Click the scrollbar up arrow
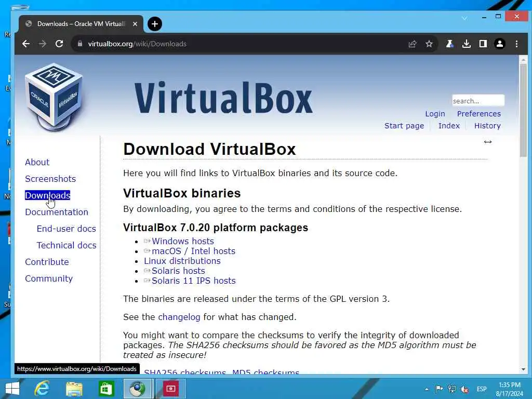Viewport: 532px width, 399px height. coord(523,60)
